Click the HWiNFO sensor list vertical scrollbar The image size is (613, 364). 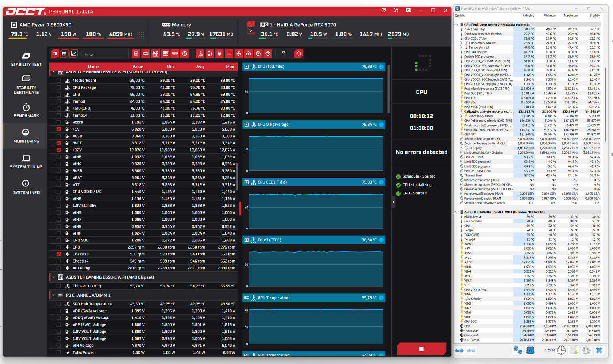point(606,105)
